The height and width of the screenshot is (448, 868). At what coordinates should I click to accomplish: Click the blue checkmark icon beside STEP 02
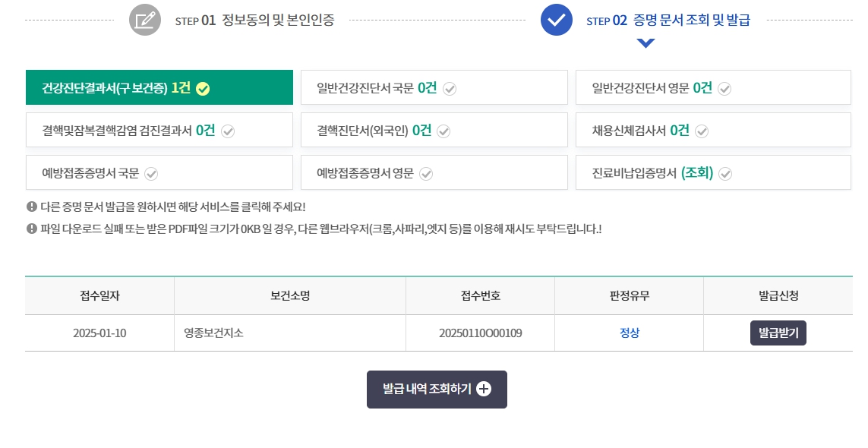tap(556, 20)
